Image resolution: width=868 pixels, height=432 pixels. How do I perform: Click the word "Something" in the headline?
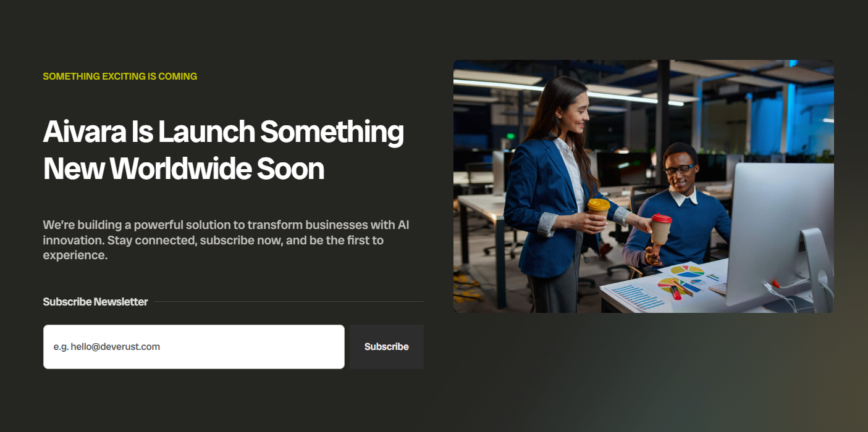click(x=332, y=131)
